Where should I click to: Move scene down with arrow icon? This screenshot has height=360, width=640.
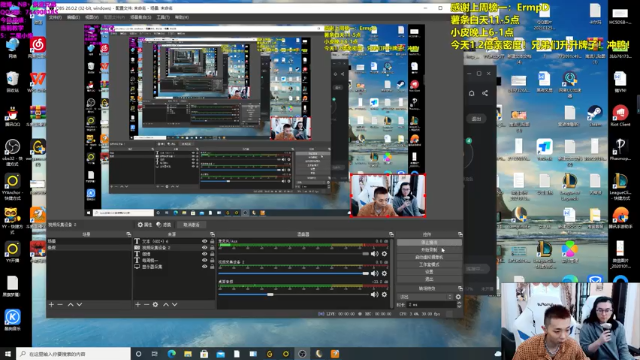79,304
